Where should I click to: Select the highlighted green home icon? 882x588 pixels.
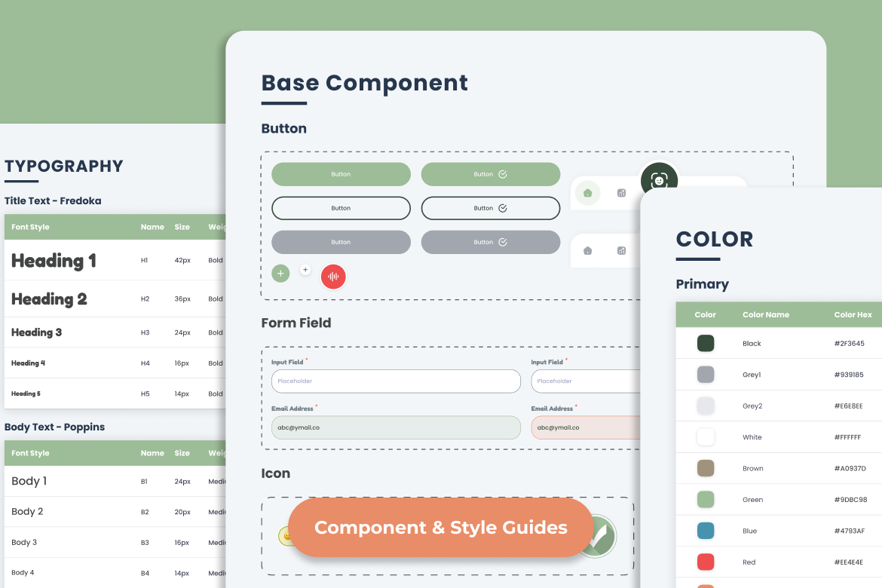587,193
